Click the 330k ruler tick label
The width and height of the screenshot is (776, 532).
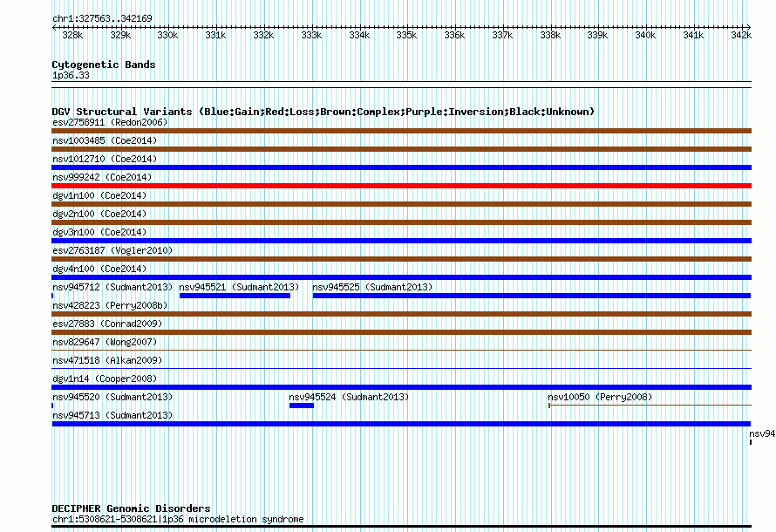[167, 35]
